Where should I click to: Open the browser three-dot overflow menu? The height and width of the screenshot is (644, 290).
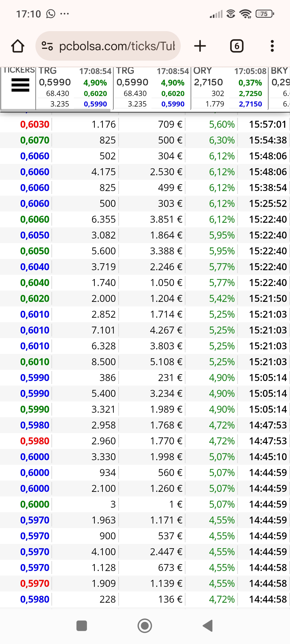pyautogui.click(x=272, y=46)
